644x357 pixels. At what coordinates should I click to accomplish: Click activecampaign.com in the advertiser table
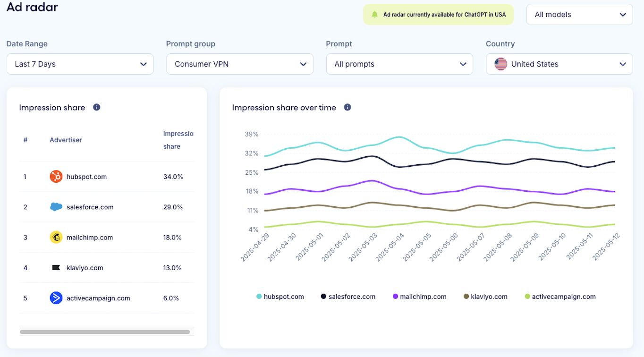pos(98,298)
